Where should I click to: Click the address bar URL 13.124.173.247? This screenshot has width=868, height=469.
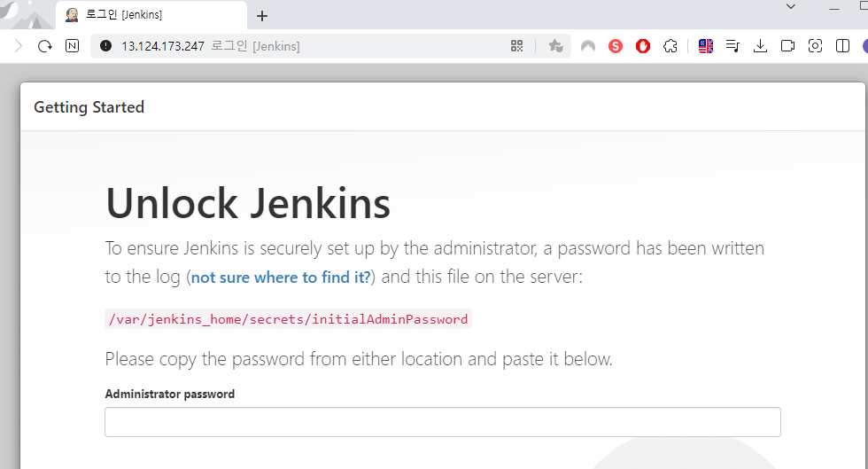tap(163, 46)
